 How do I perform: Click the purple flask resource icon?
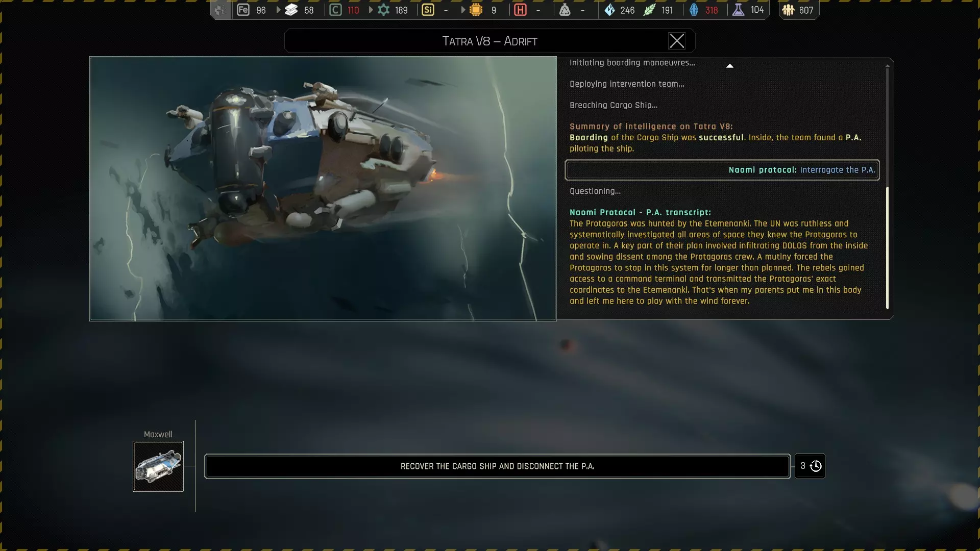point(738,10)
